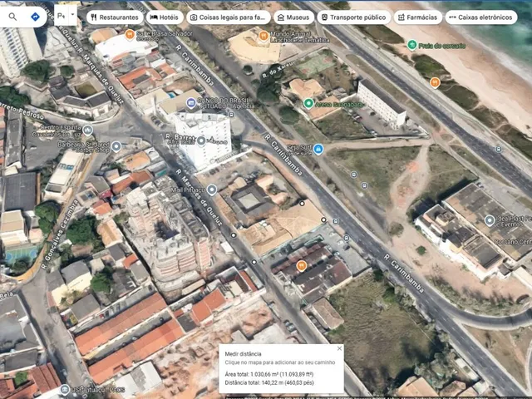Click the Barbearia Sr. Jared Barber Shop marker
The width and height of the screenshot is (532, 399).
click(x=116, y=146)
